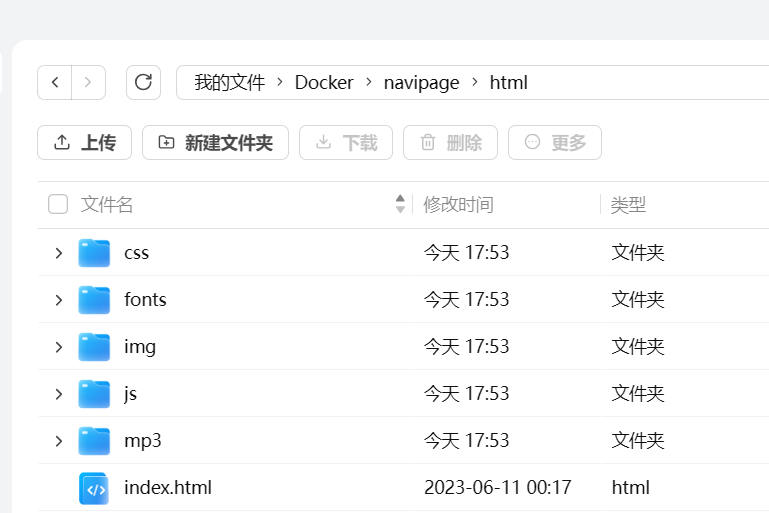Click the css folder icon
The image size is (769, 513).
coord(94,253)
